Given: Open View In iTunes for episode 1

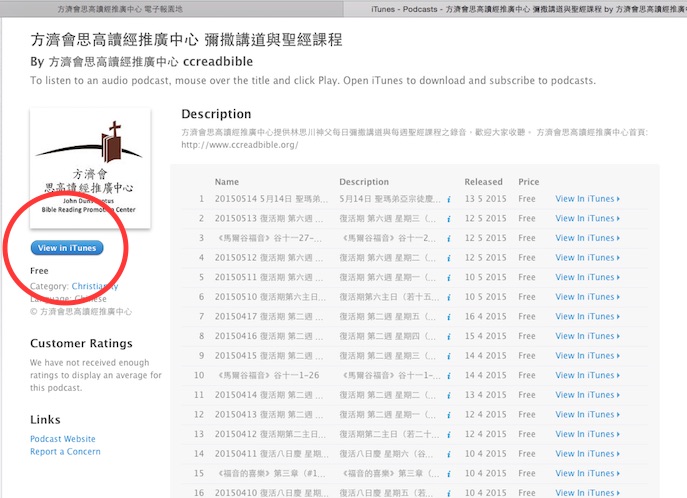Looking at the screenshot, I should [x=588, y=199].
